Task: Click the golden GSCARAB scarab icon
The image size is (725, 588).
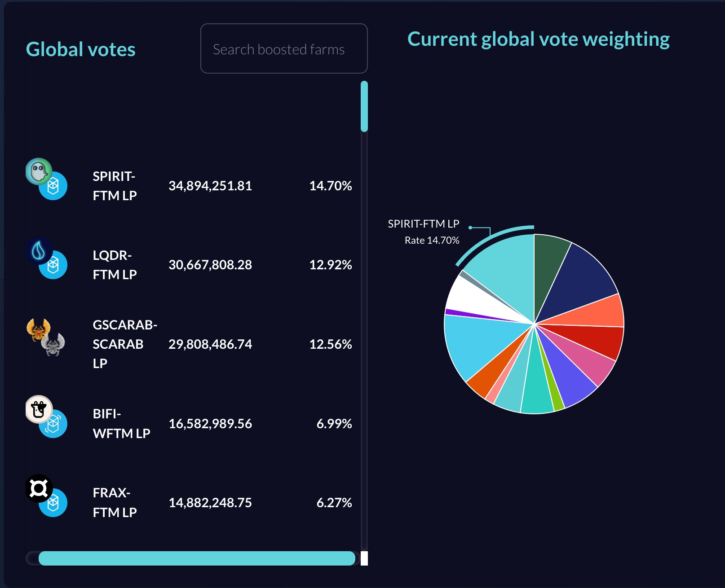Action: click(x=38, y=330)
